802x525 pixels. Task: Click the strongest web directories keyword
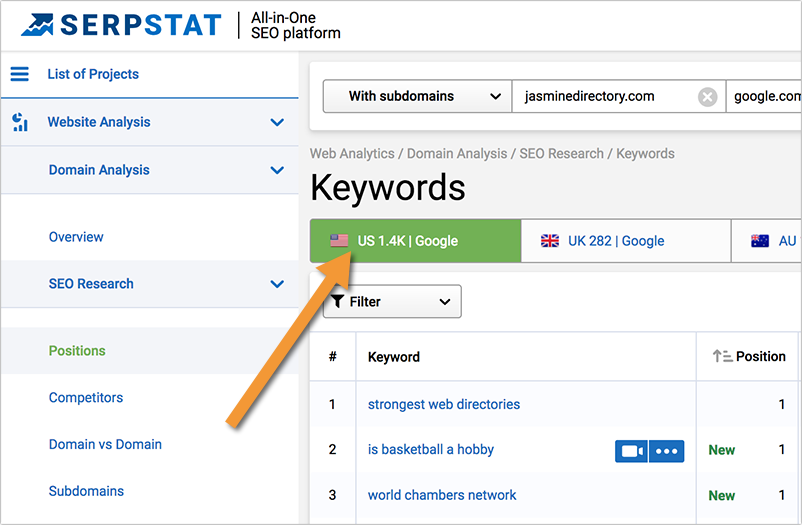(444, 405)
